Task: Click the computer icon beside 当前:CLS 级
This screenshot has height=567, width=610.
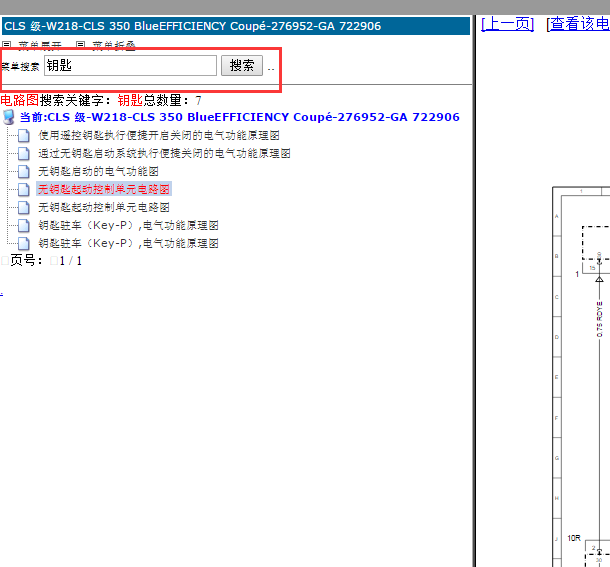Action: pos(9,117)
